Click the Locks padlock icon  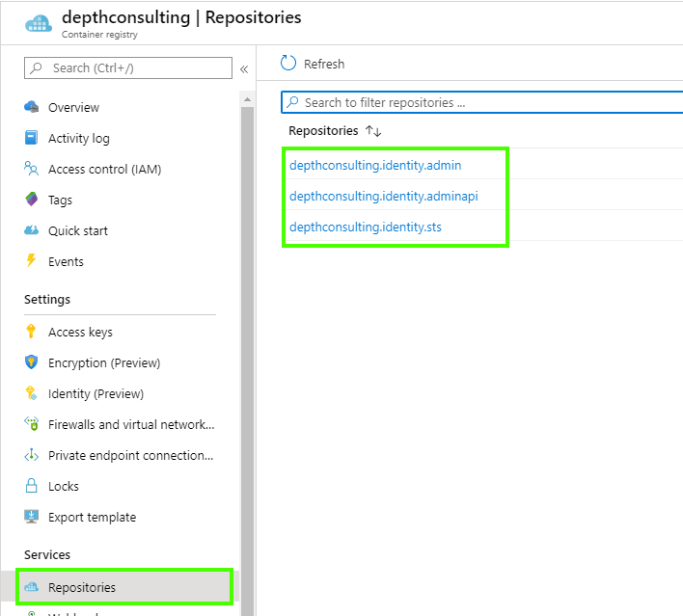coord(32,486)
